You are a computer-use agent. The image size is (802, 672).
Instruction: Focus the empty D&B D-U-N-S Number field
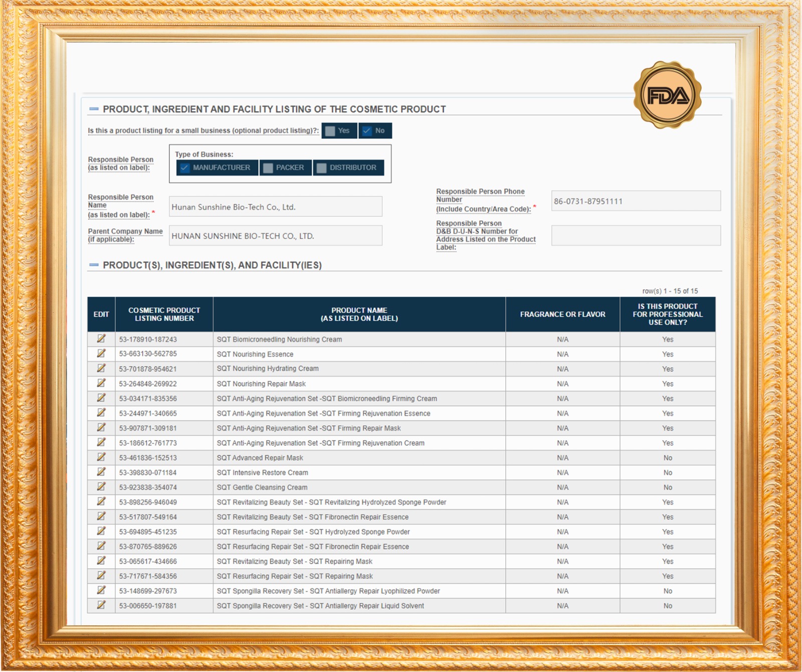(x=636, y=235)
